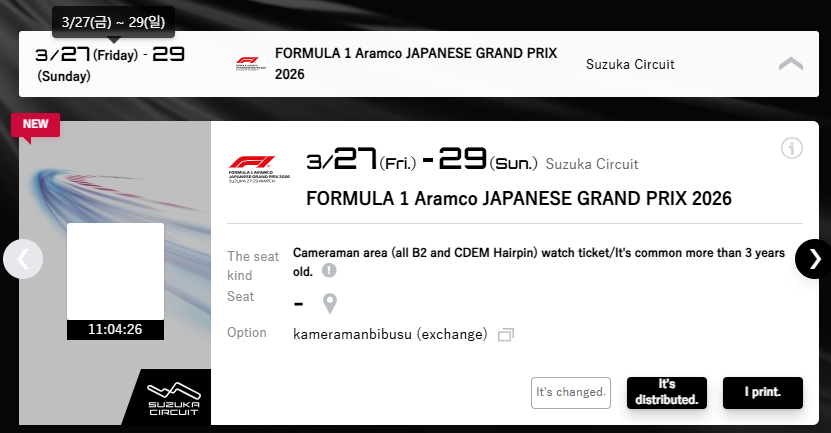Click the white QR code placeholder thumbnail
Viewport: 831px width, 433px height.
pyautogui.click(x=115, y=271)
